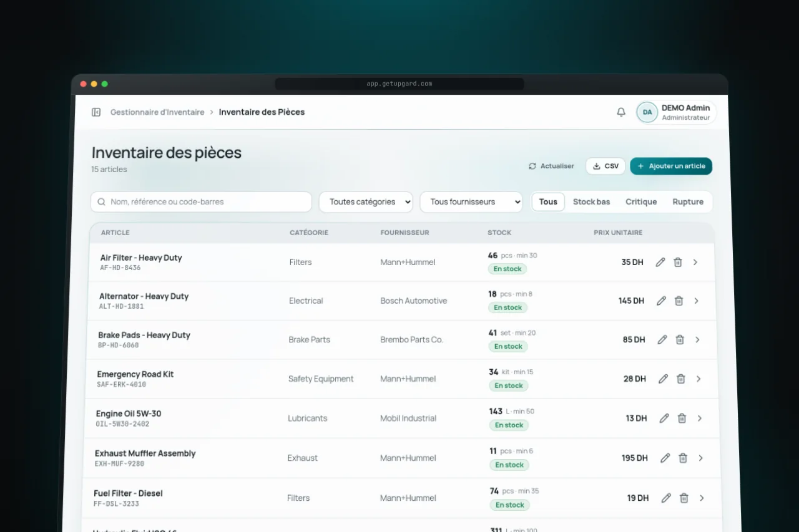Expand Emergency Road Kit row chevron
This screenshot has width=799, height=532.
click(699, 379)
